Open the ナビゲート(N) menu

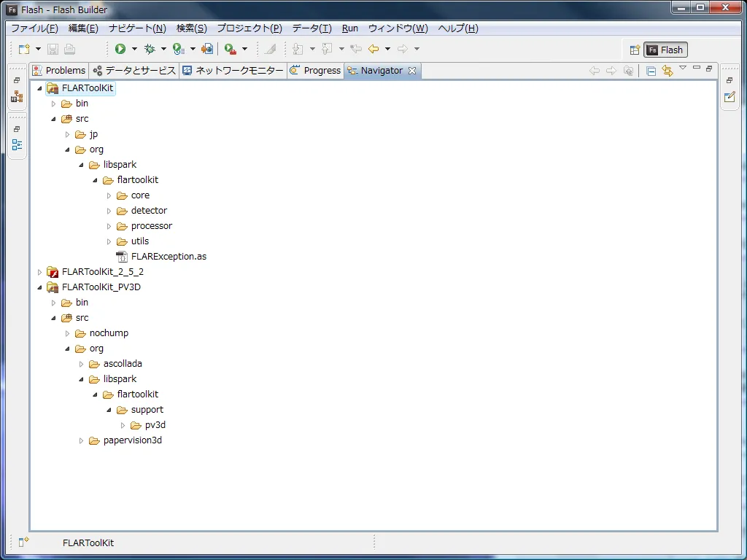[137, 28]
